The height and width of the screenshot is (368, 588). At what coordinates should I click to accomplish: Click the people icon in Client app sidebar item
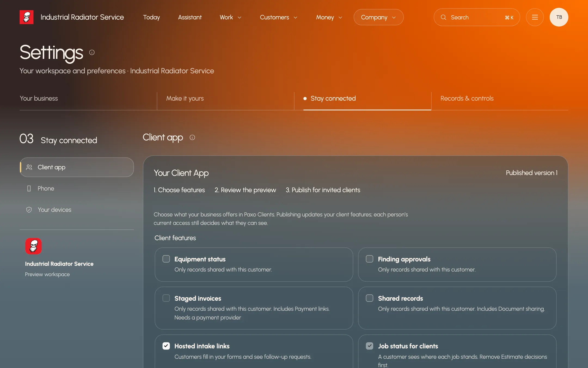point(29,167)
